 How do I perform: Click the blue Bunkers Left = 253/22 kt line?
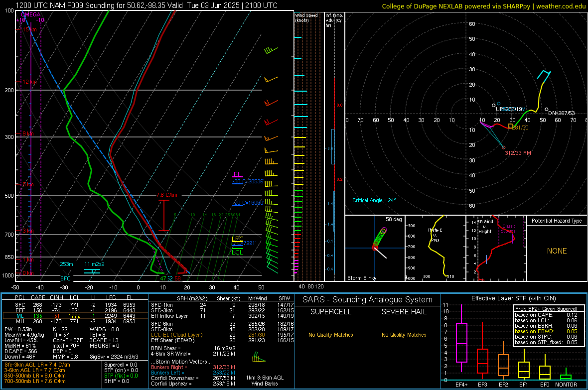tap(193, 373)
